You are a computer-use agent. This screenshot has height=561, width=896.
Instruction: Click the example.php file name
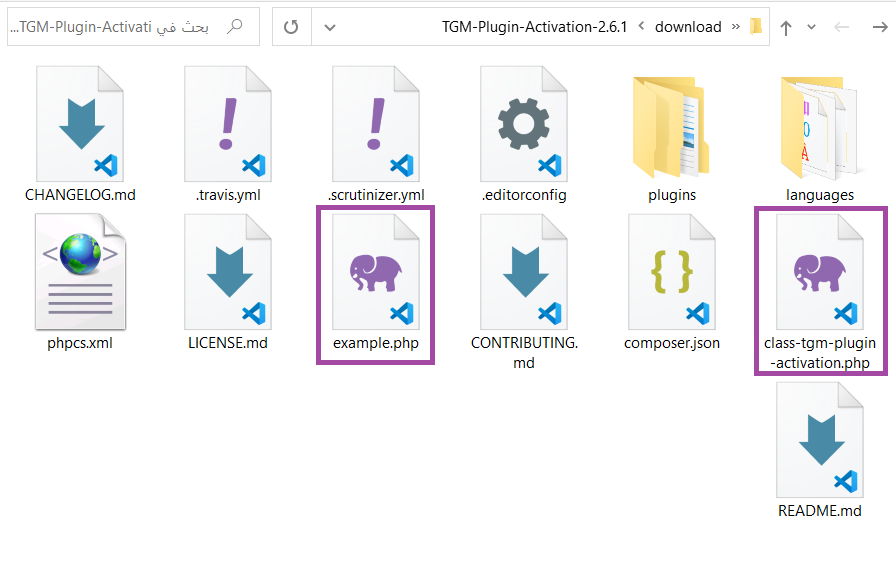376,343
